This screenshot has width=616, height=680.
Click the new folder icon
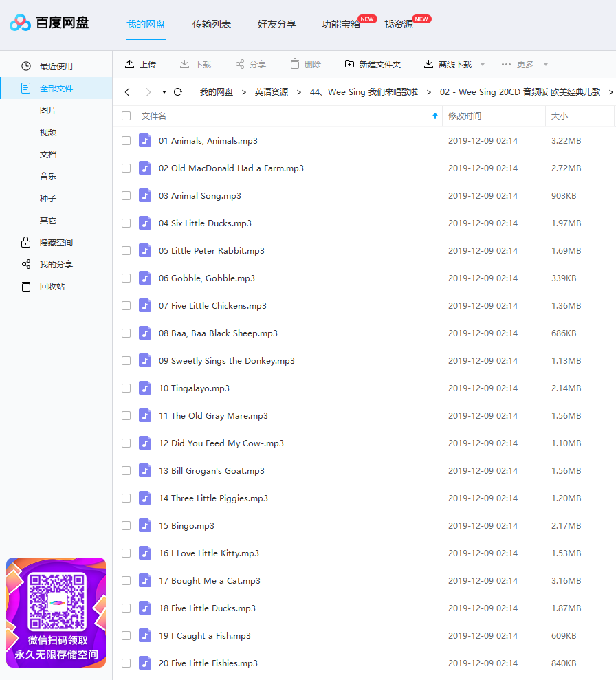click(349, 64)
